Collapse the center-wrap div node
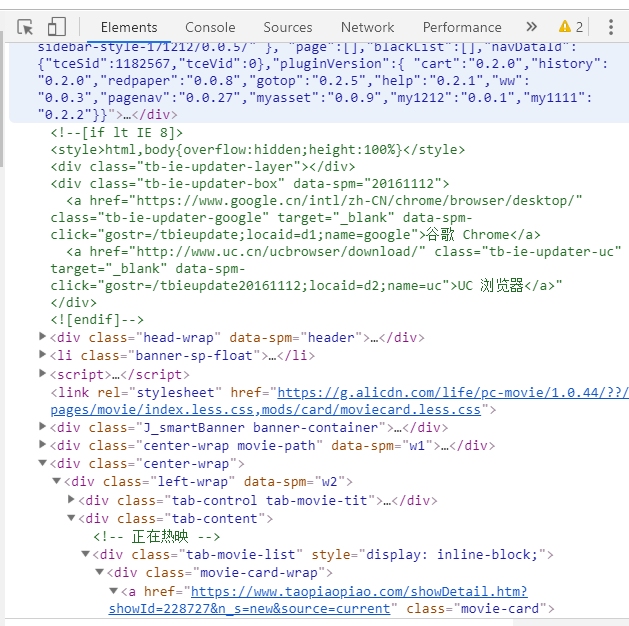 tap(43, 463)
